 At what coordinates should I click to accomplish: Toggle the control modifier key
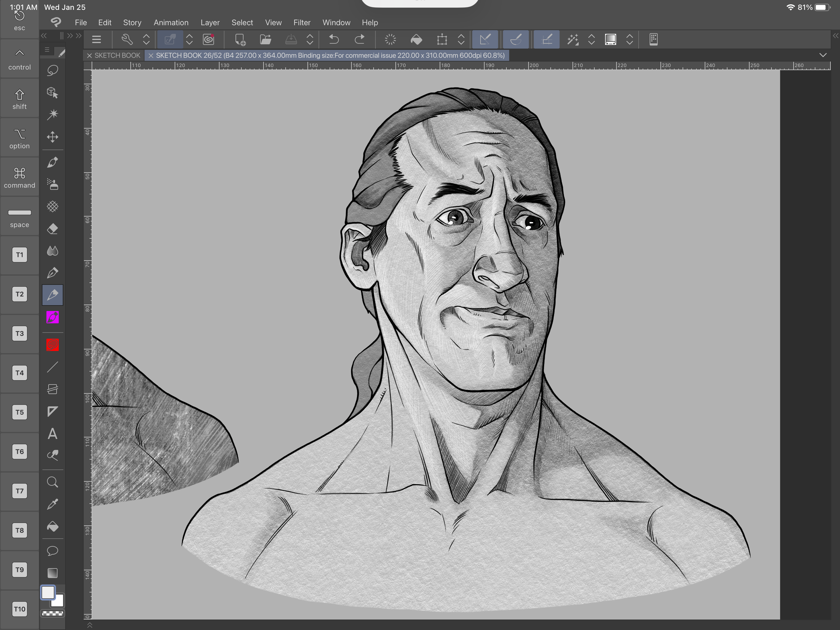click(x=20, y=59)
